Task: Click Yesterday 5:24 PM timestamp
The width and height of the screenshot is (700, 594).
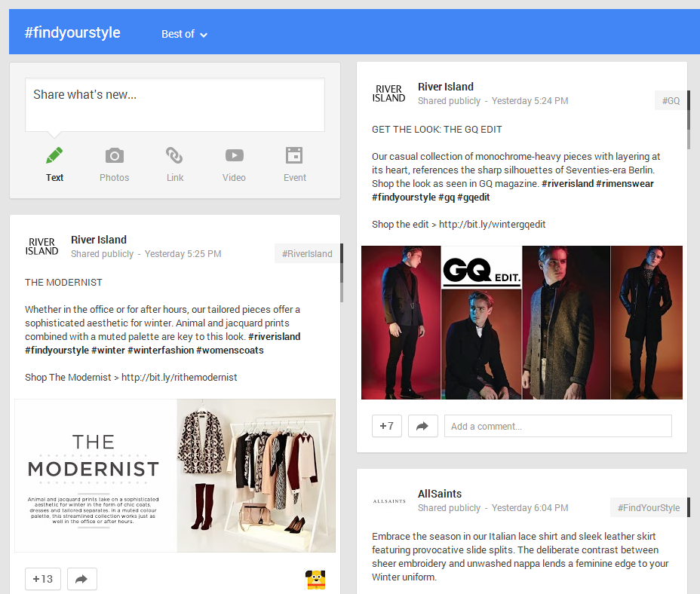Action: (x=530, y=101)
